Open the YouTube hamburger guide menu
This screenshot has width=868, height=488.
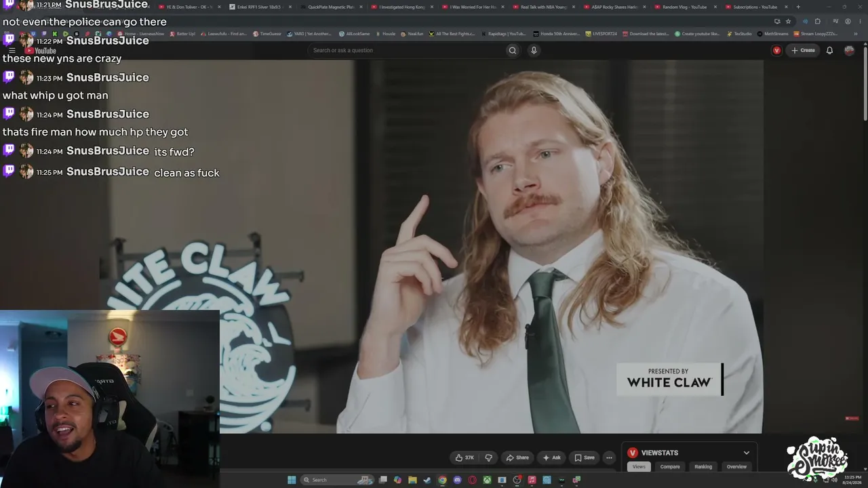(12, 51)
